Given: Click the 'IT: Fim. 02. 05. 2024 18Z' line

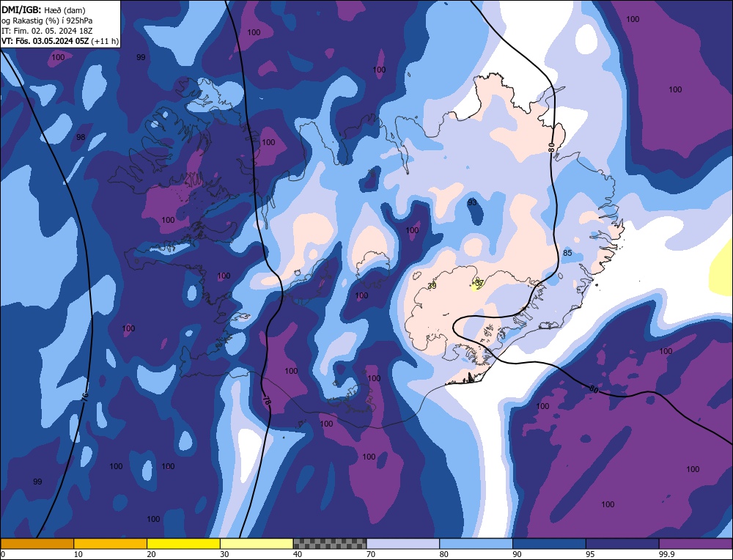Looking at the screenshot, I should coord(47,31).
